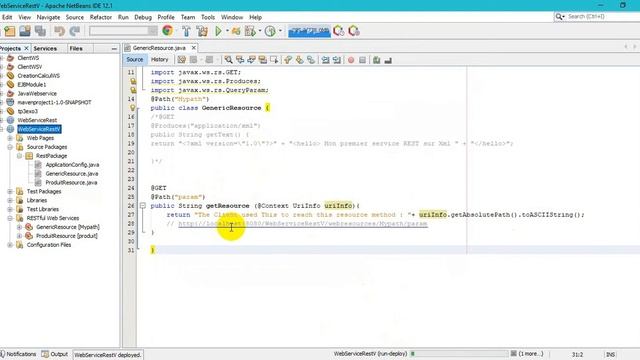Expand the Test Packages node
The height and width of the screenshot is (360, 640).
point(10,191)
